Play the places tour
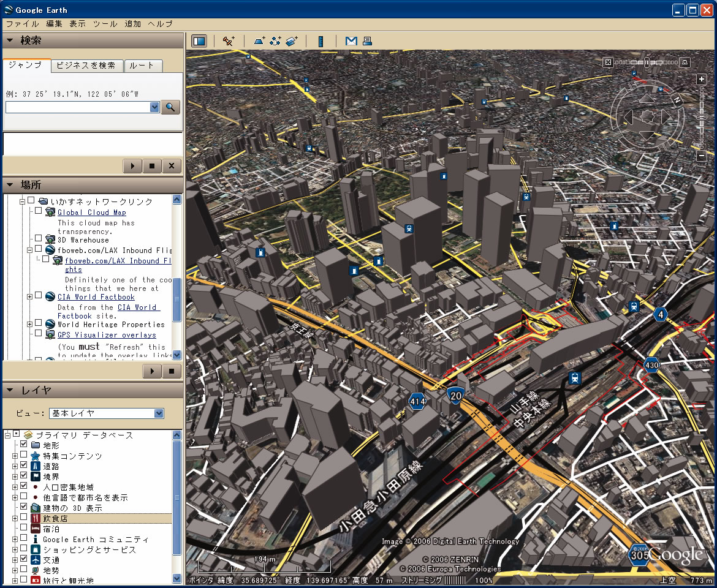Screen dimensions: 717x588 (152, 371)
